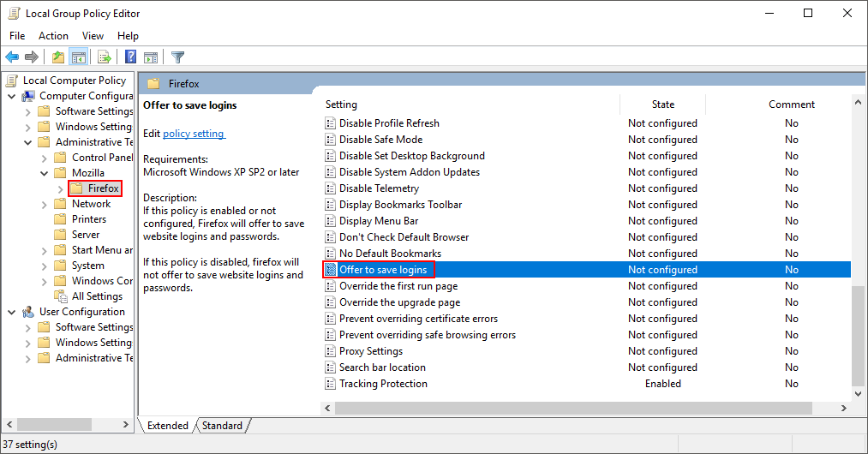Expand the Network node arrow
Image resolution: width=868 pixels, height=454 pixels.
45,205
